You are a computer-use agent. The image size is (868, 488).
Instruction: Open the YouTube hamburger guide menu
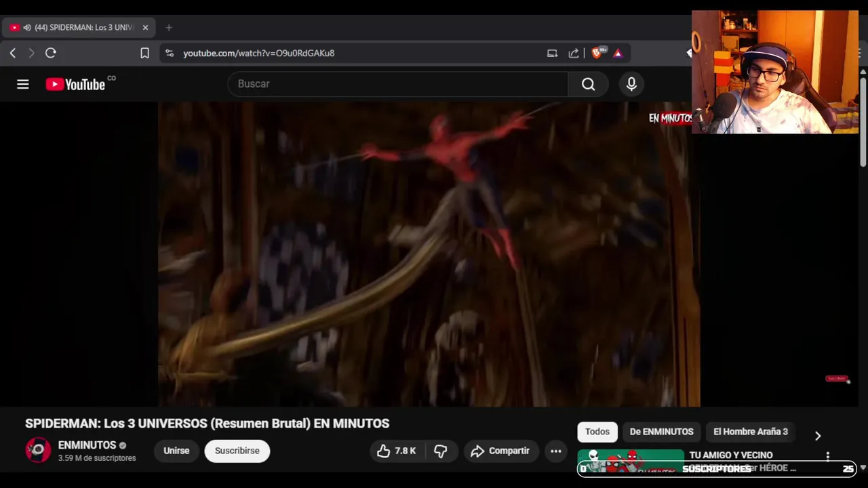[x=23, y=84]
